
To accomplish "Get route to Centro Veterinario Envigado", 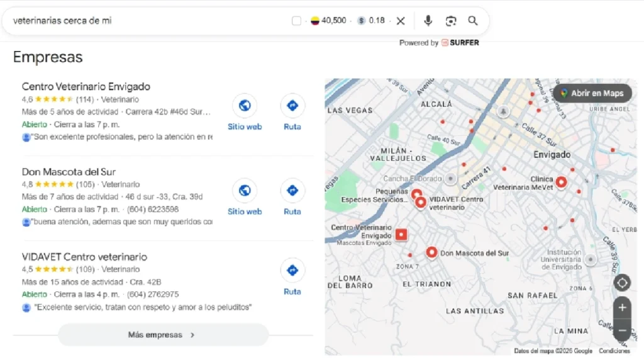I will 292,106.
